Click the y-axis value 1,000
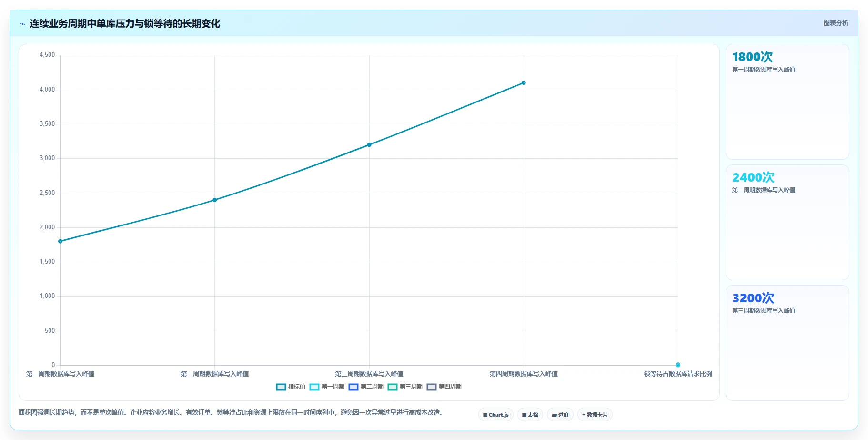868x440 pixels. pyautogui.click(x=47, y=296)
